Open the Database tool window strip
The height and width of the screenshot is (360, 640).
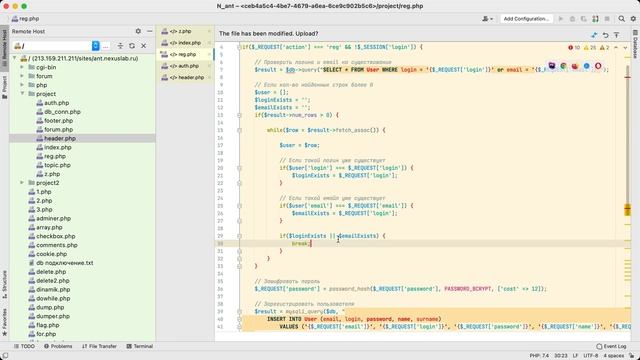pos(635,44)
